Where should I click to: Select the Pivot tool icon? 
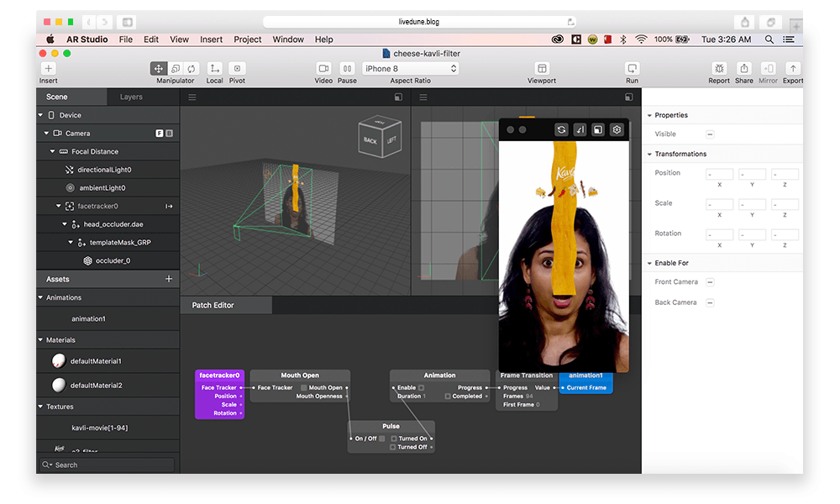pyautogui.click(x=237, y=69)
